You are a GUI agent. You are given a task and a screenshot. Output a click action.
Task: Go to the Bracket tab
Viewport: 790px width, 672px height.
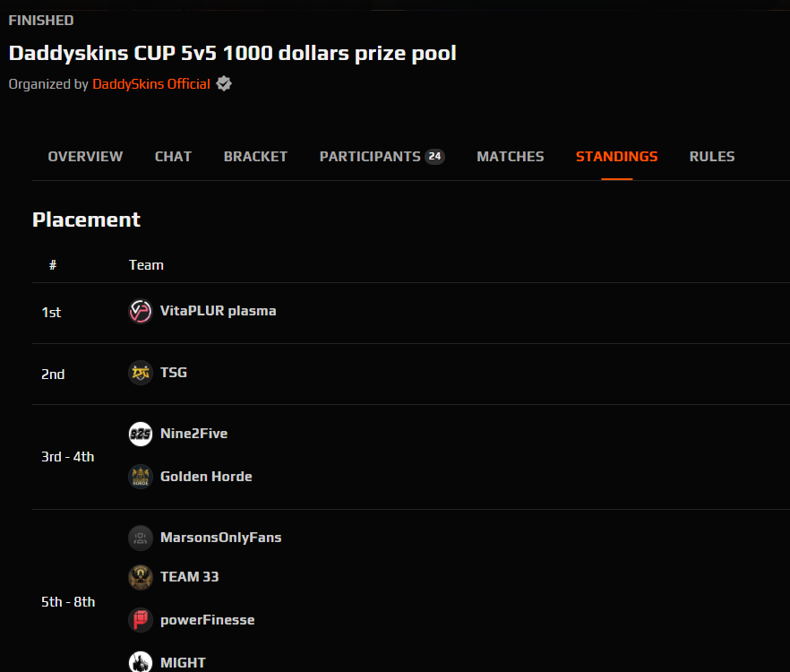coord(255,157)
